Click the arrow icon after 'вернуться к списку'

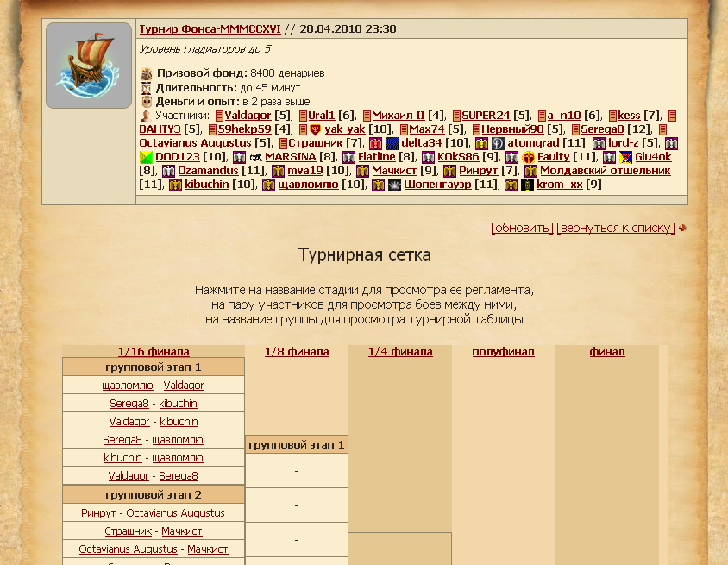(x=682, y=229)
